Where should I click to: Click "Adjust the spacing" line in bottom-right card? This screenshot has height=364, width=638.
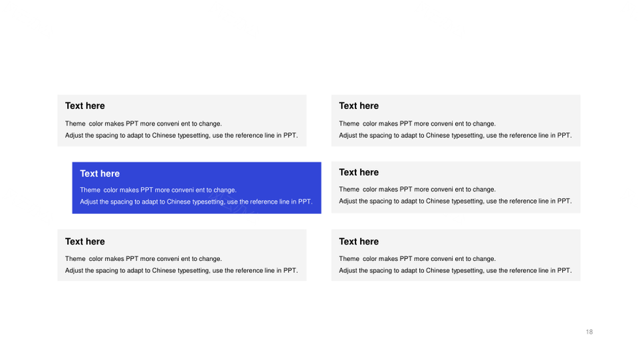(x=455, y=271)
